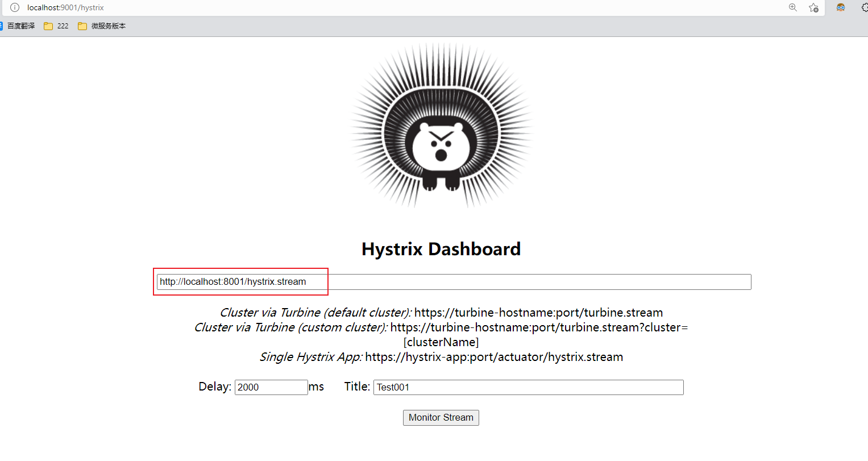Viewport: 868px width, 461px height.
Task: Click the site information icon in address bar
Action: pyautogui.click(x=15, y=7)
